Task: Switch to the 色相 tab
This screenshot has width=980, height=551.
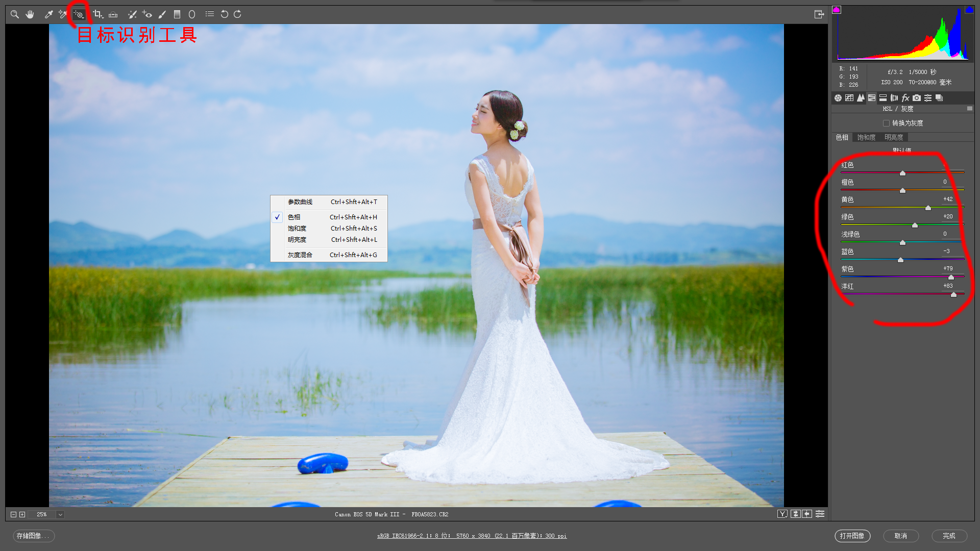Action: click(x=842, y=138)
